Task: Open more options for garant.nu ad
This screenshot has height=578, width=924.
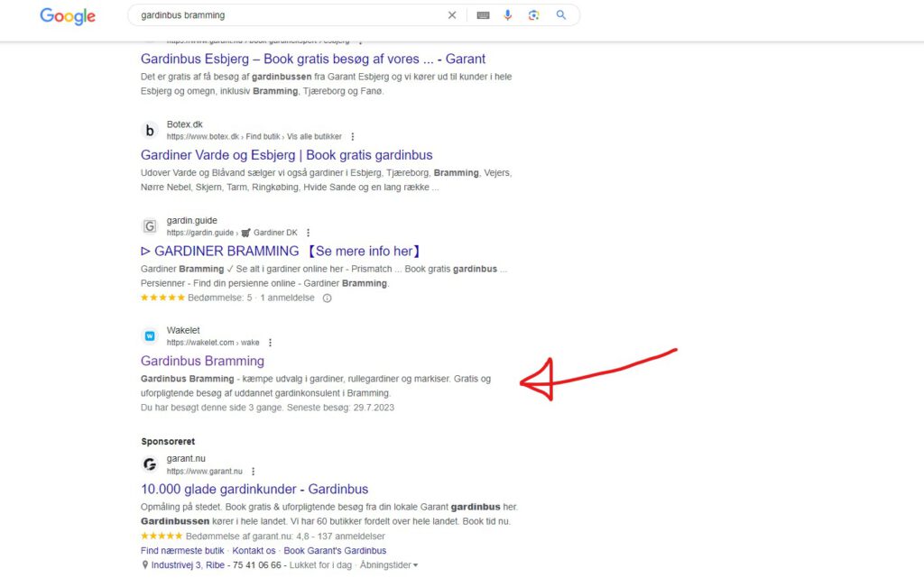Action: tap(253, 472)
